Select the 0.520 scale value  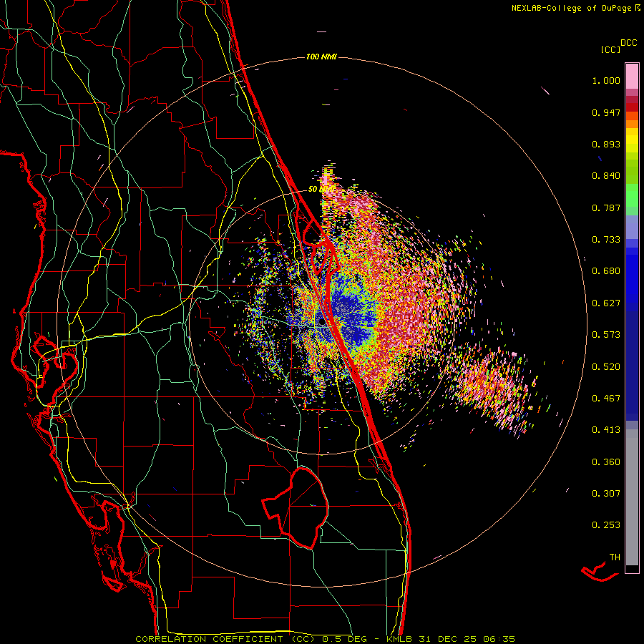point(606,367)
